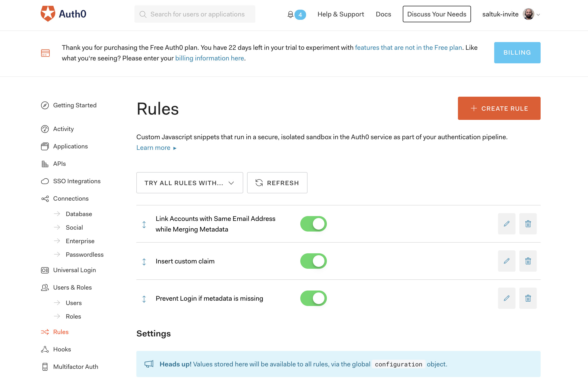Click the Rules shuffle icon
588x378 pixels.
45,332
